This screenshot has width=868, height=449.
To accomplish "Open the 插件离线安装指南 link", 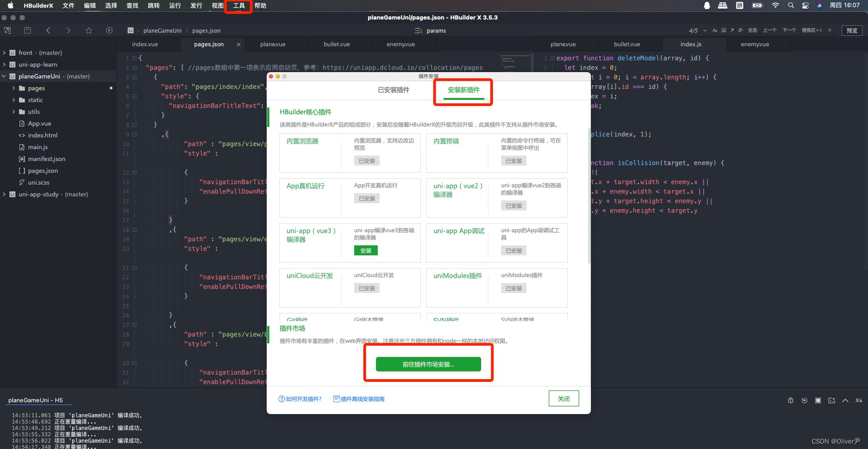I will (x=359, y=399).
